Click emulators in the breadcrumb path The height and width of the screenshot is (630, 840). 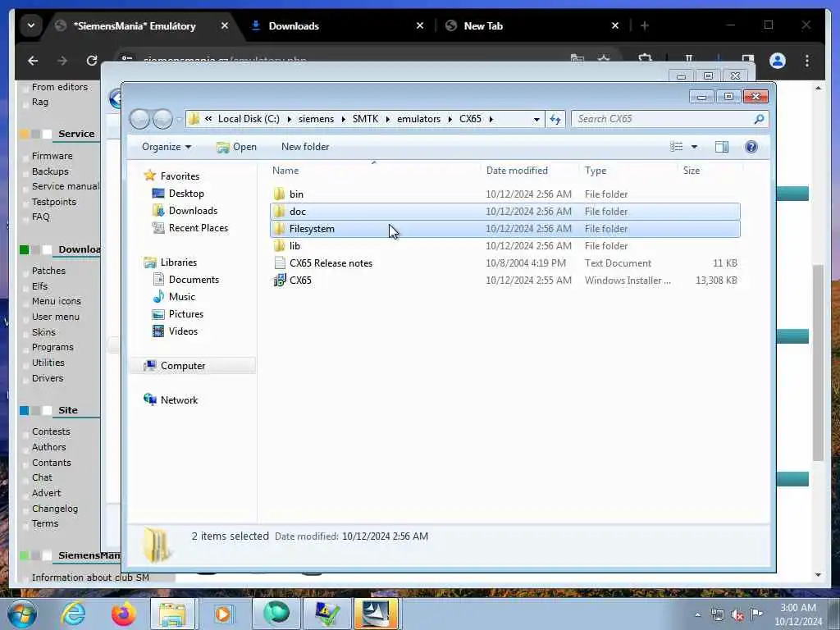pos(418,119)
